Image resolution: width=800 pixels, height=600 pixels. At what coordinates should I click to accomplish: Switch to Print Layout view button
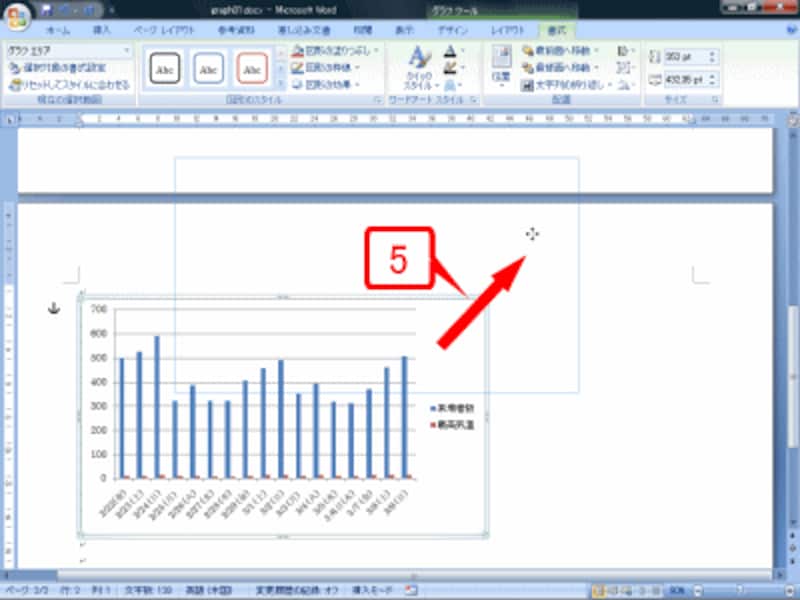click(598, 591)
